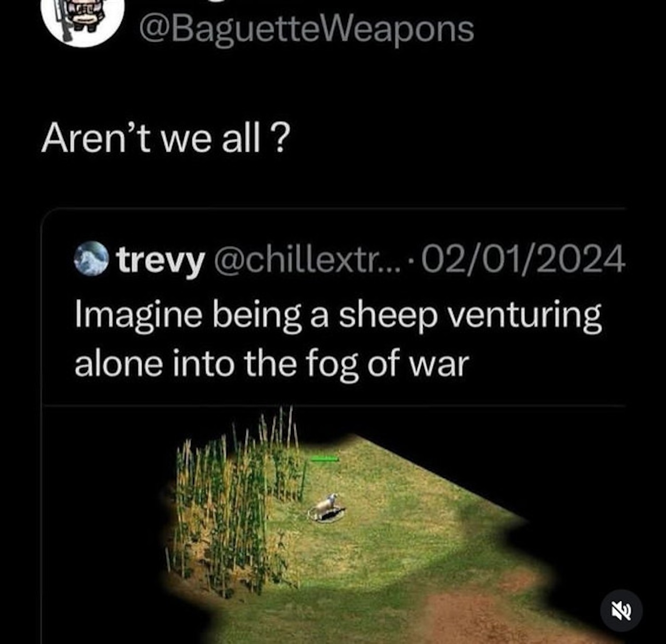Open trevy's small round profile avatar
Screen dimensions: 666x644
pos(91,258)
